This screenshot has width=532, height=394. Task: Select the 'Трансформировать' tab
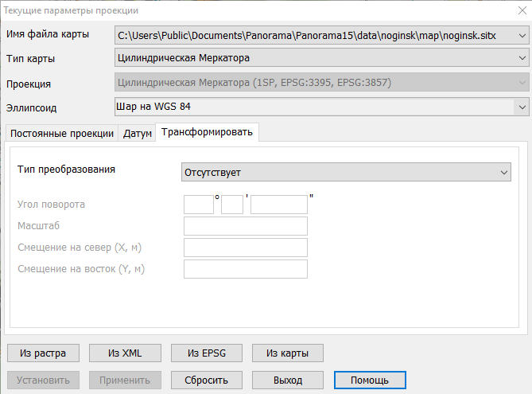pyautogui.click(x=207, y=132)
